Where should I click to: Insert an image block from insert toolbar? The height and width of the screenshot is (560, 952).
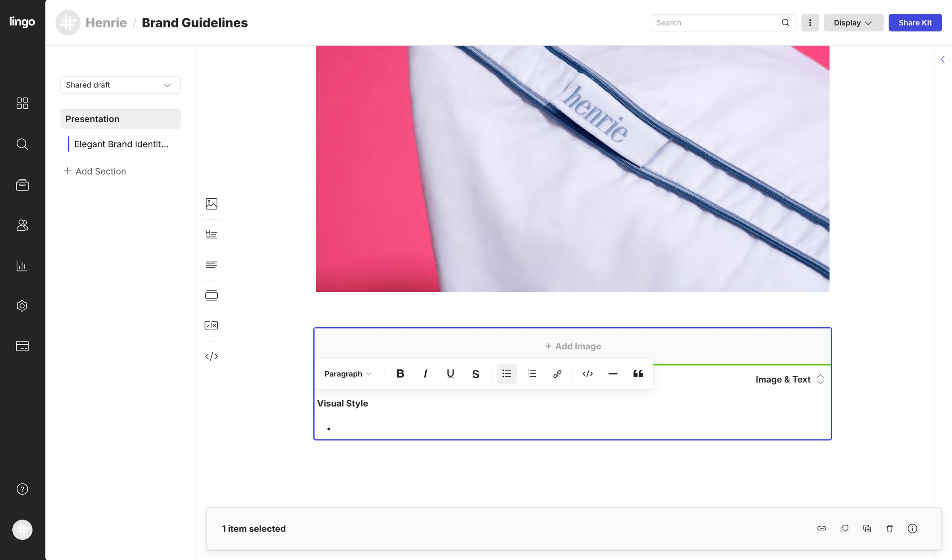211,204
